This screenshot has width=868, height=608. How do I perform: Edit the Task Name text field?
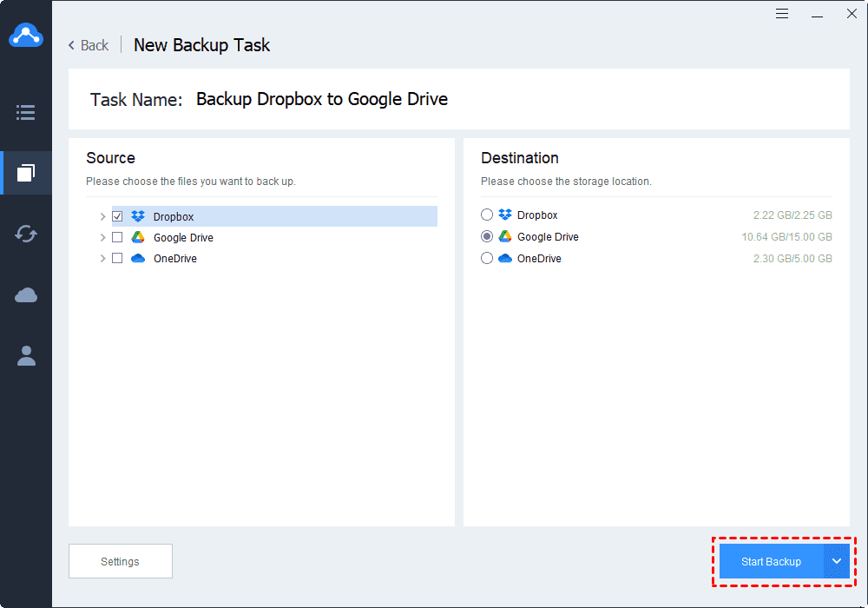point(322,99)
